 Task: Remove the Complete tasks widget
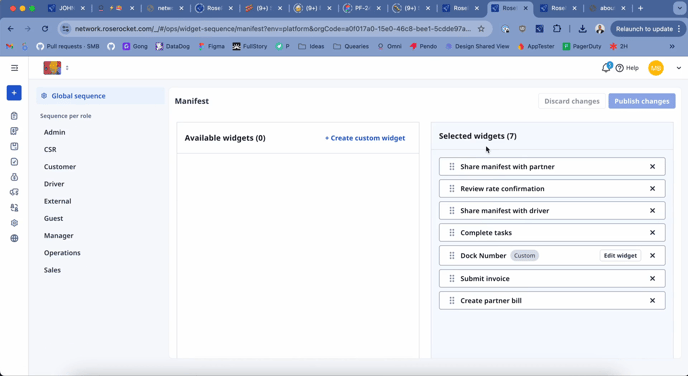[652, 233]
